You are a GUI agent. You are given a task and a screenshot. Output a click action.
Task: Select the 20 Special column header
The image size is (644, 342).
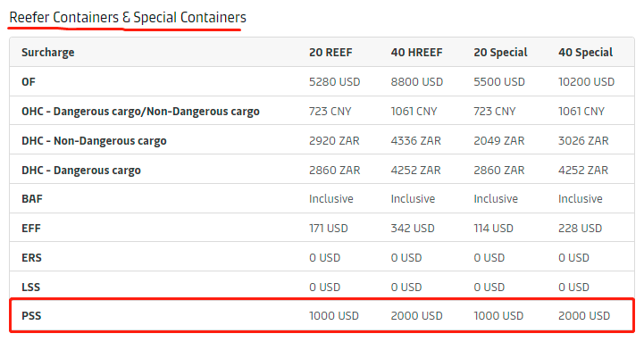[x=500, y=53]
